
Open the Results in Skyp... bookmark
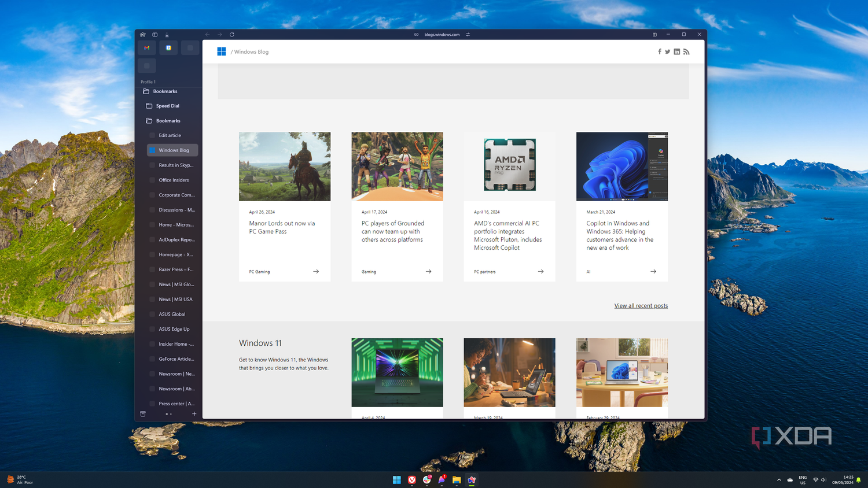[x=172, y=165]
